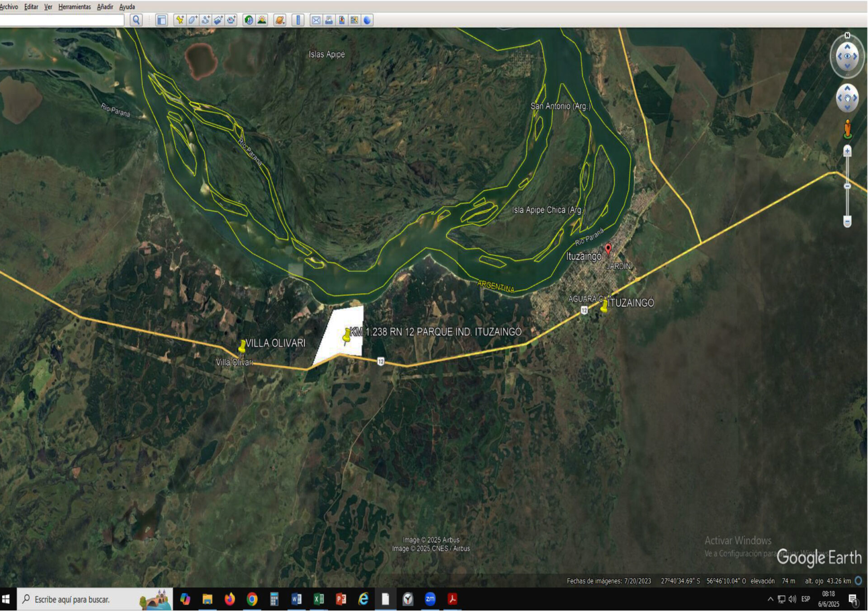Open the notifications action center icon
The height and width of the screenshot is (612, 868).
tap(853, 600)
